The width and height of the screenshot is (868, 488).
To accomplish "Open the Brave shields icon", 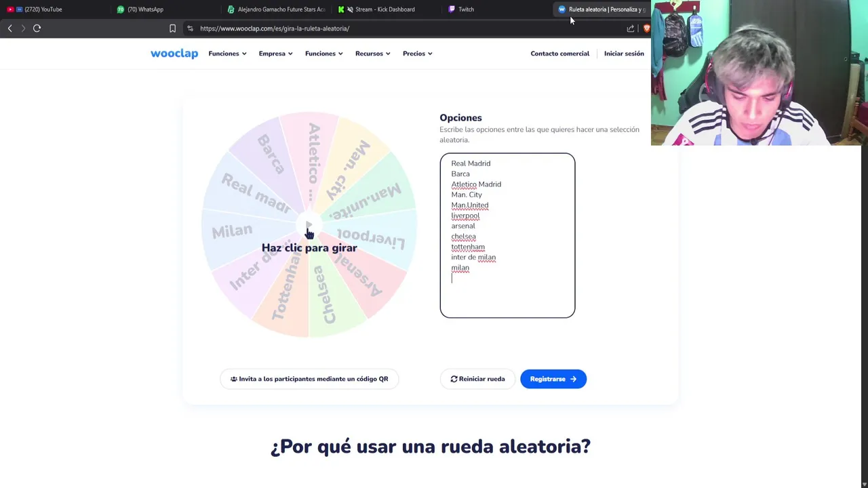I will pyautogui.click(x=646, y=28).
